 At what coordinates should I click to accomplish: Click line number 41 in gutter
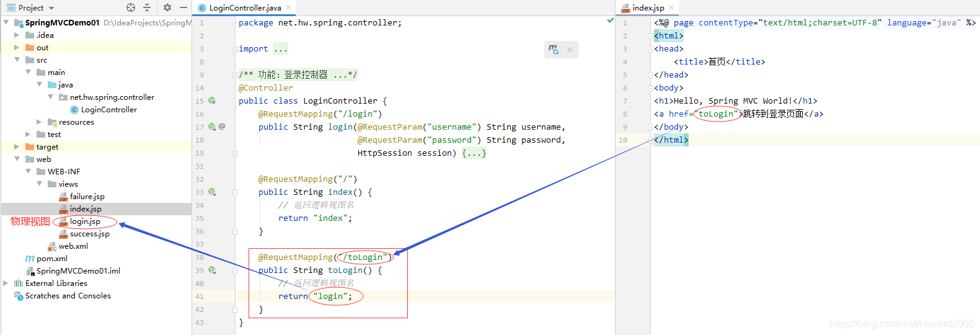(200, 297)
